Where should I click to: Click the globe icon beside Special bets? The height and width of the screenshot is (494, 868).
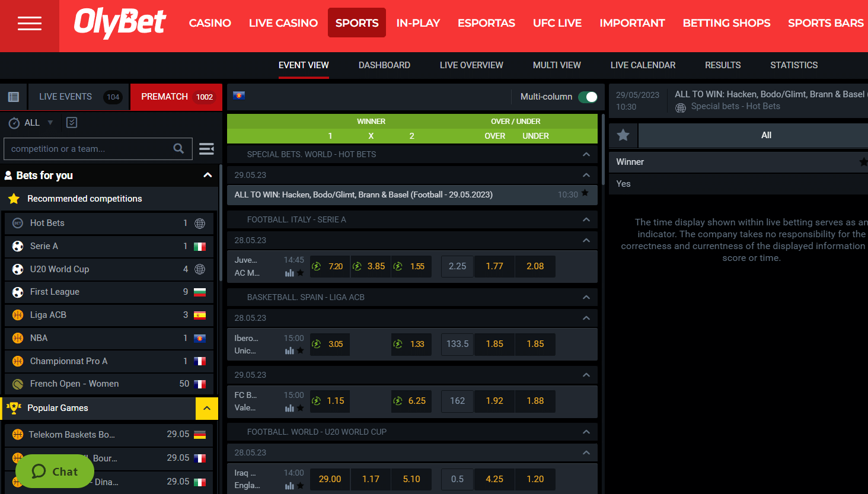point(681,107)
